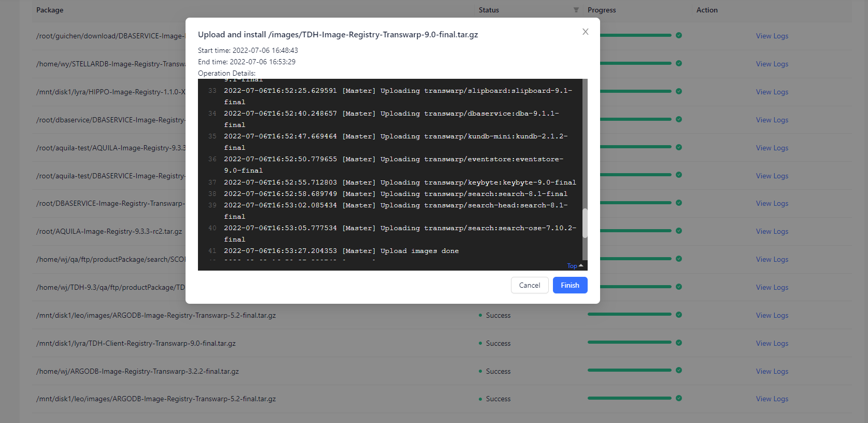Close the upload and install dialog
Screen dimensions: 868x423
pyautogui.click(x=585, y=32)
